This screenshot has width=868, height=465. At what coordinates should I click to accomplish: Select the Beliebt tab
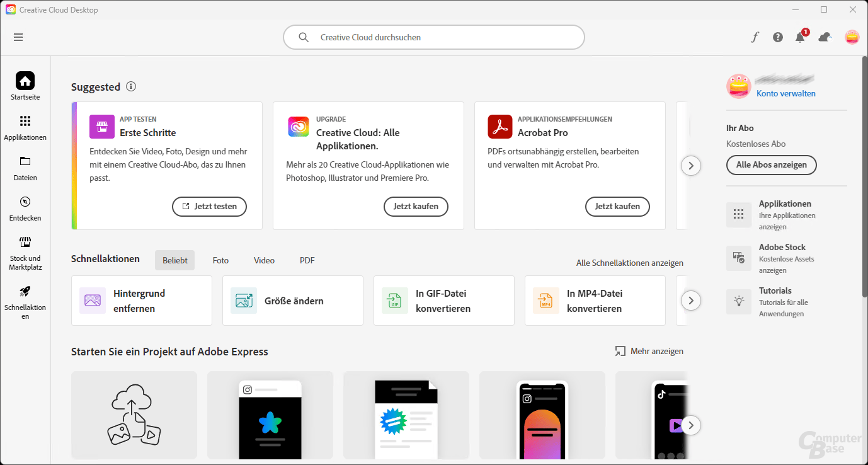(175, 260)
